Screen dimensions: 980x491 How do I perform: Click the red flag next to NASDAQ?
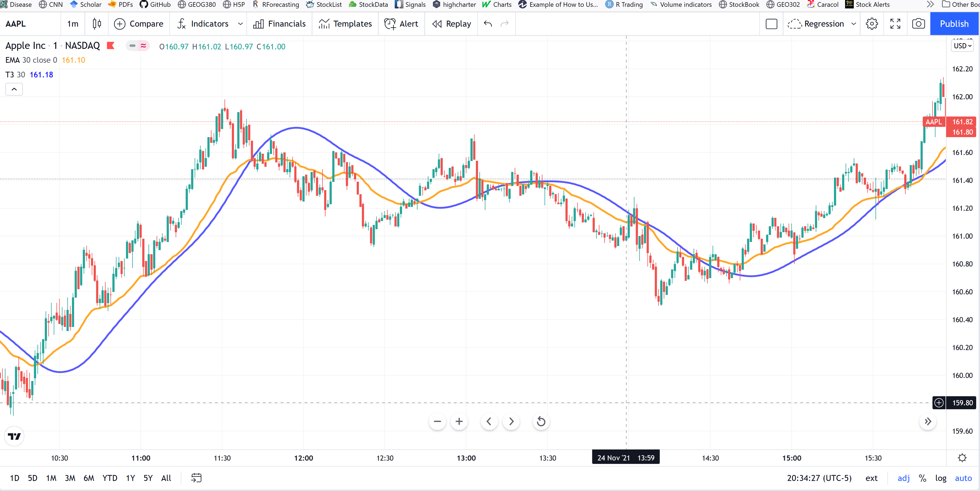click(111, 46)
